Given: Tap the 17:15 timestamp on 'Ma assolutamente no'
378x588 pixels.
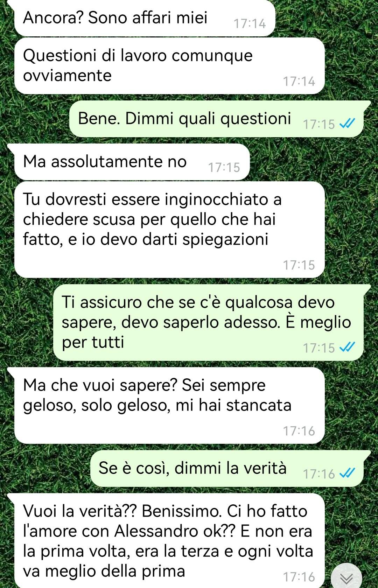Looking at the screenshot, I should (x=224, y=168).
